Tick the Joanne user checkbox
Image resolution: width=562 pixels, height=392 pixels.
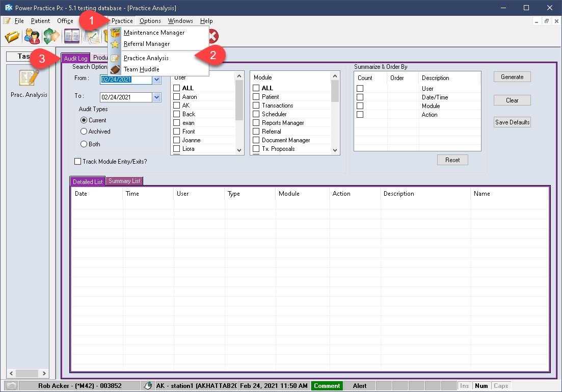176,140
